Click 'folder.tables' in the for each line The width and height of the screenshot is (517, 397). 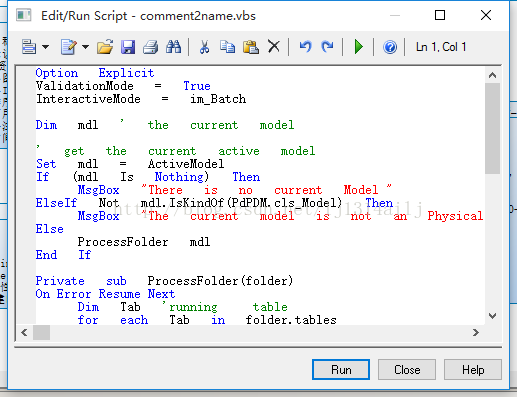[x=291, y=320]
